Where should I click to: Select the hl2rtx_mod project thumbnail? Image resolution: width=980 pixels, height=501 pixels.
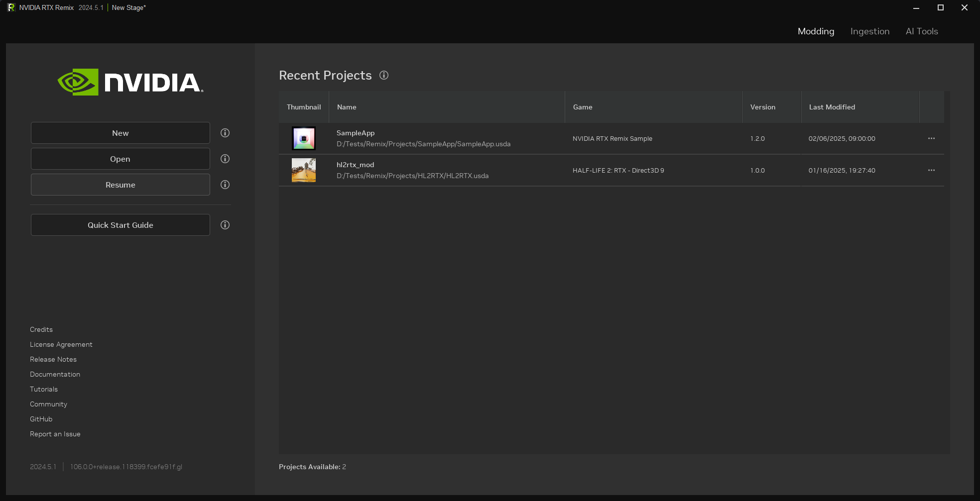point(304,170)
